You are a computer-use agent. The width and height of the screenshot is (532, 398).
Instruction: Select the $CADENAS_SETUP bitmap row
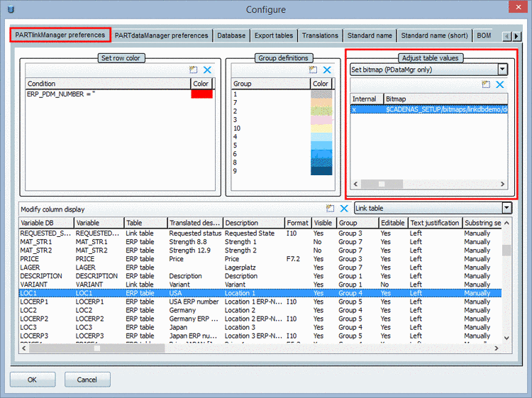[429, 109]
